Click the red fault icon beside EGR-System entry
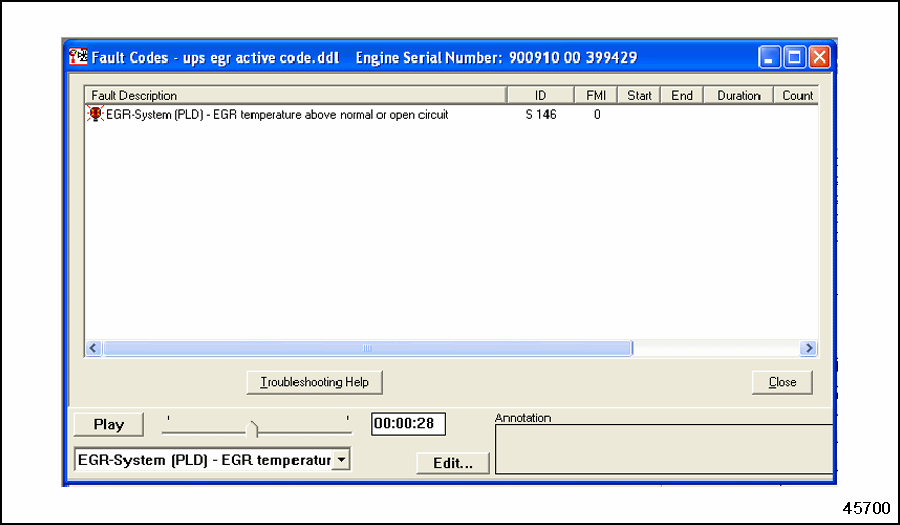 pos(96,115)
